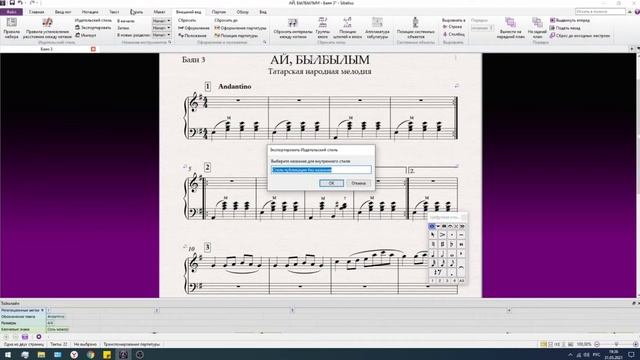Select the tie button on keypad
Screen dimensions: 640x360
pos(461,267)
